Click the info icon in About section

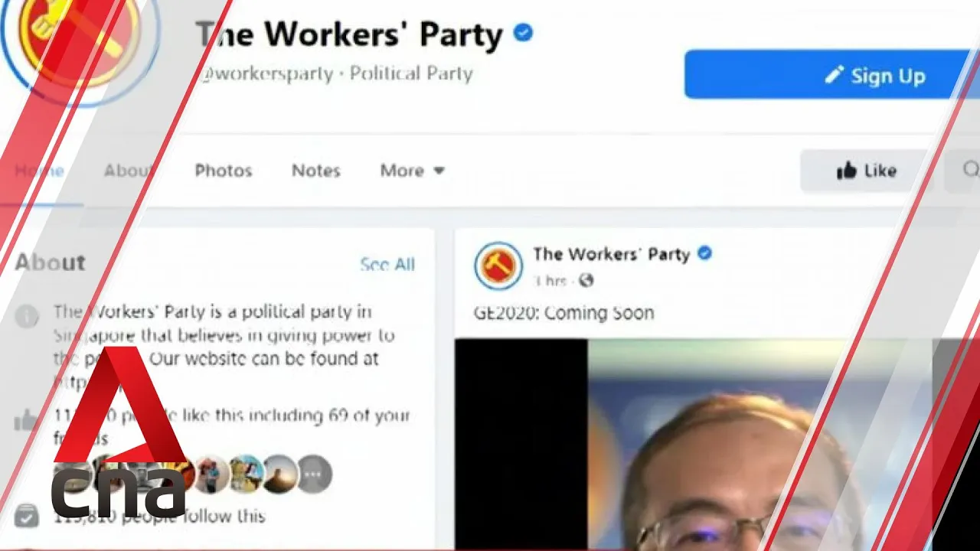pyautogui.click(x=27, y=315)
